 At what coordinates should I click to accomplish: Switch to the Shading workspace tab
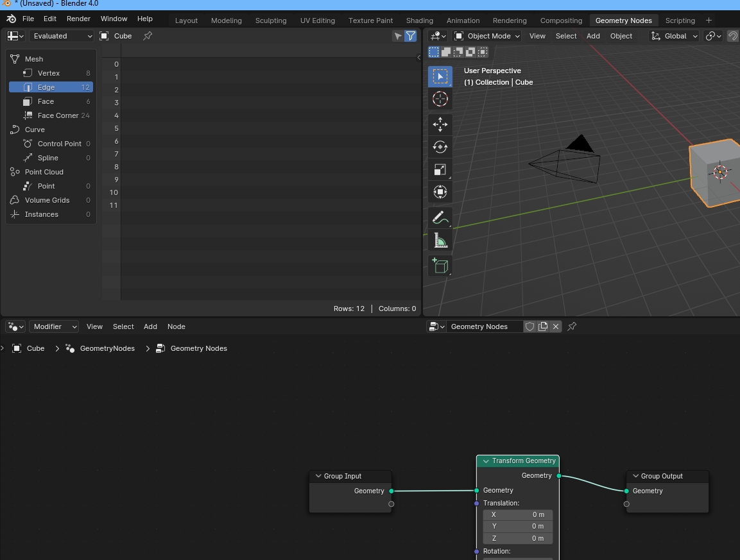(x=419, y=21)
